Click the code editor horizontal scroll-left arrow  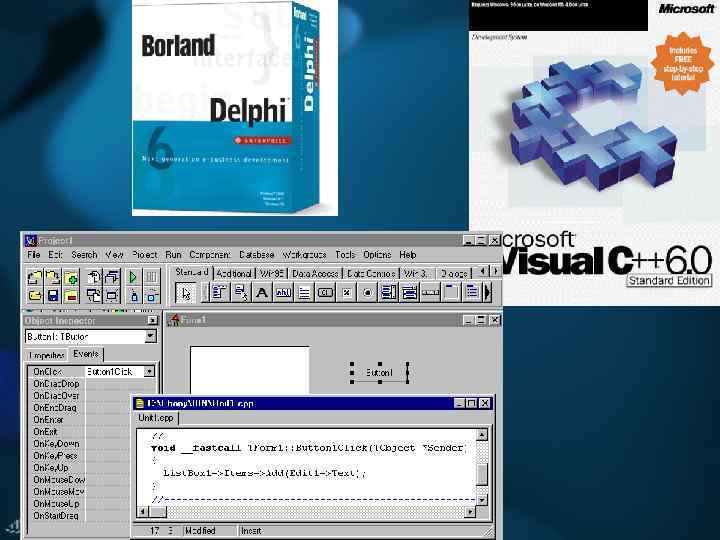[143, 511]
